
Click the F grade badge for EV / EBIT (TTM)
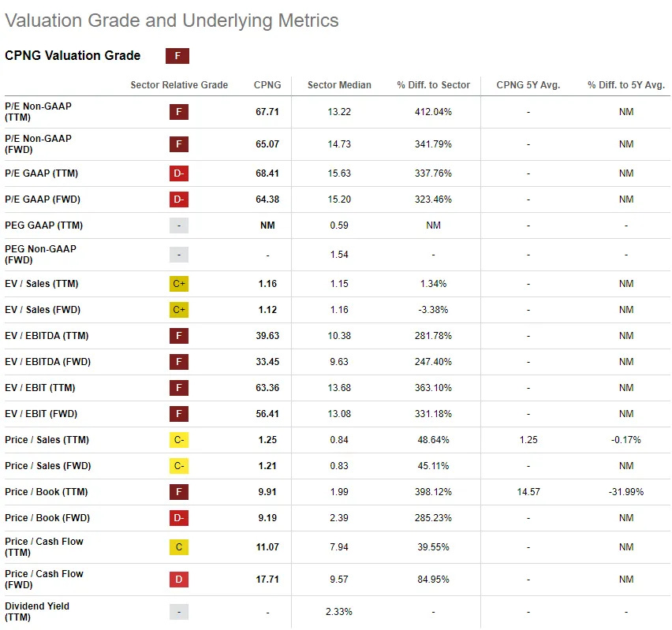[x=179, y=388]
